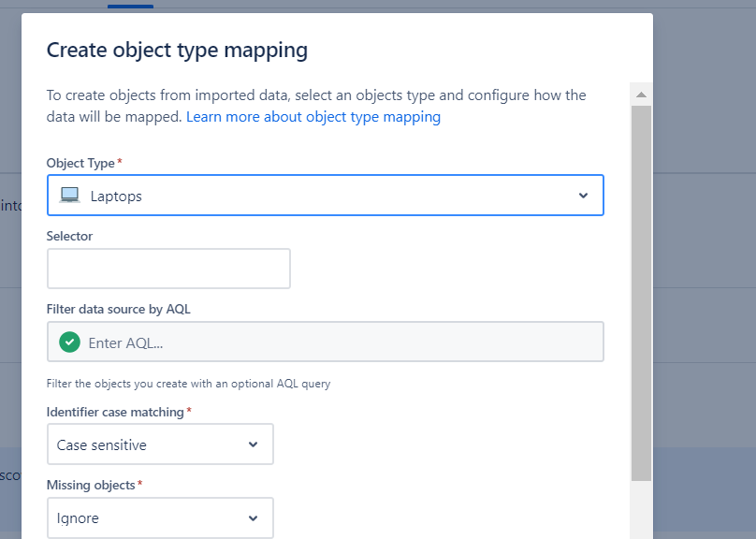Viewport: 756px width, 539px height.
Task: Expand the Object Type dropdown chevron
Action: [583, 196]
